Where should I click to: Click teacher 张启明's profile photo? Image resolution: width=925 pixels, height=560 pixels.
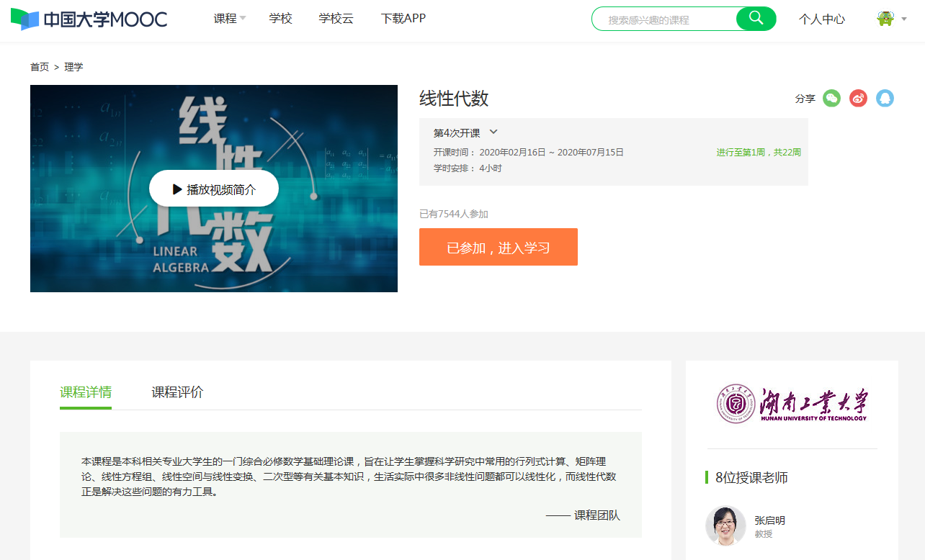(x=725, y=525)
